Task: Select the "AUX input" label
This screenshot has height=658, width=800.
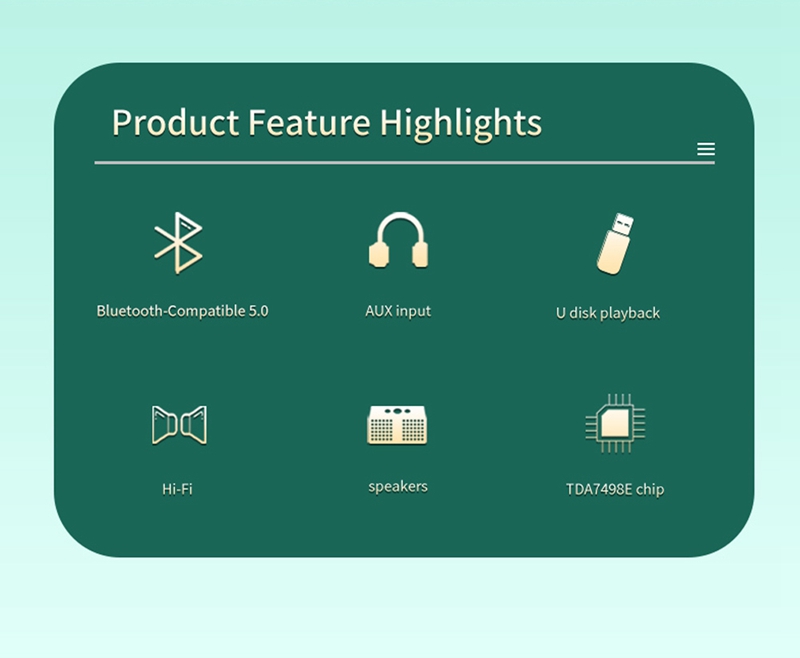Action: (x=398, y=311)
